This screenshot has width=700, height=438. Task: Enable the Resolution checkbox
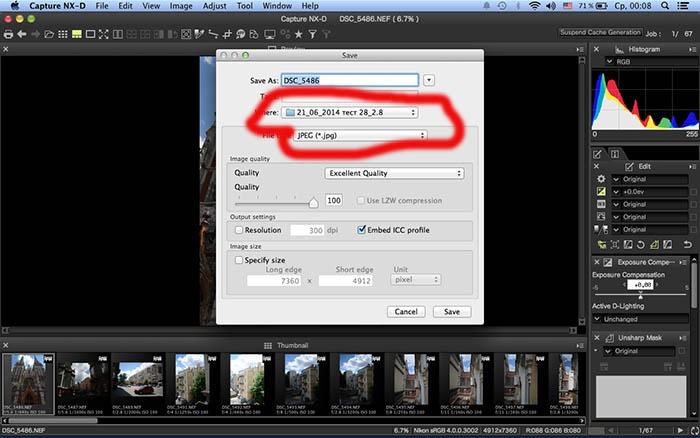coord(239,230)
